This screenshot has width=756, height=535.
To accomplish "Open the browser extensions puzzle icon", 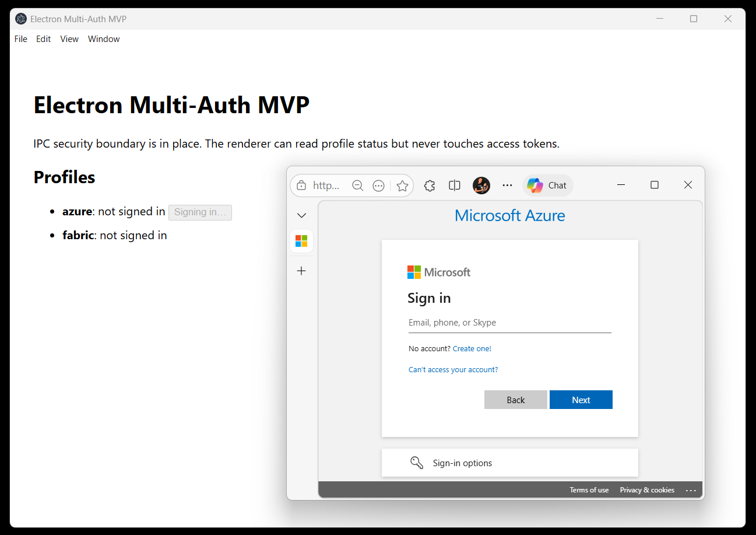I will pyautogui.click(x=430, y=186).
